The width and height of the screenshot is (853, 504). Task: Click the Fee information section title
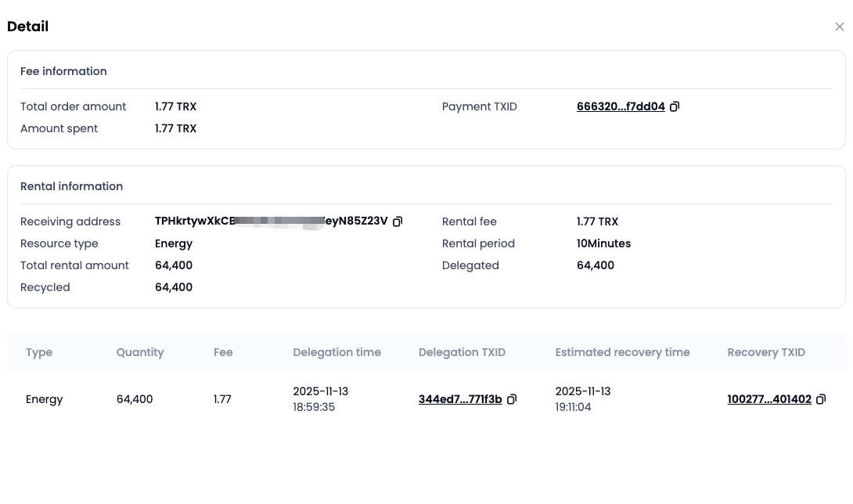click(63, 71)
